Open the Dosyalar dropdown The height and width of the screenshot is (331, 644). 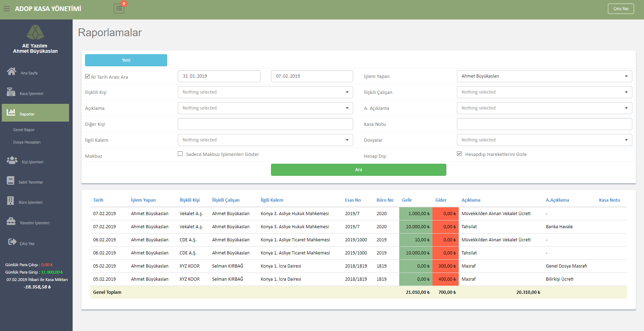pyautogui.click(x=544, y=140)
